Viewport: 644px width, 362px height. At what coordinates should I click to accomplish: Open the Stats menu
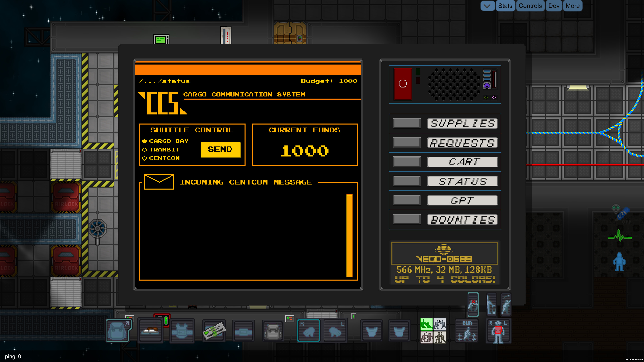click(x=505, y=6)
